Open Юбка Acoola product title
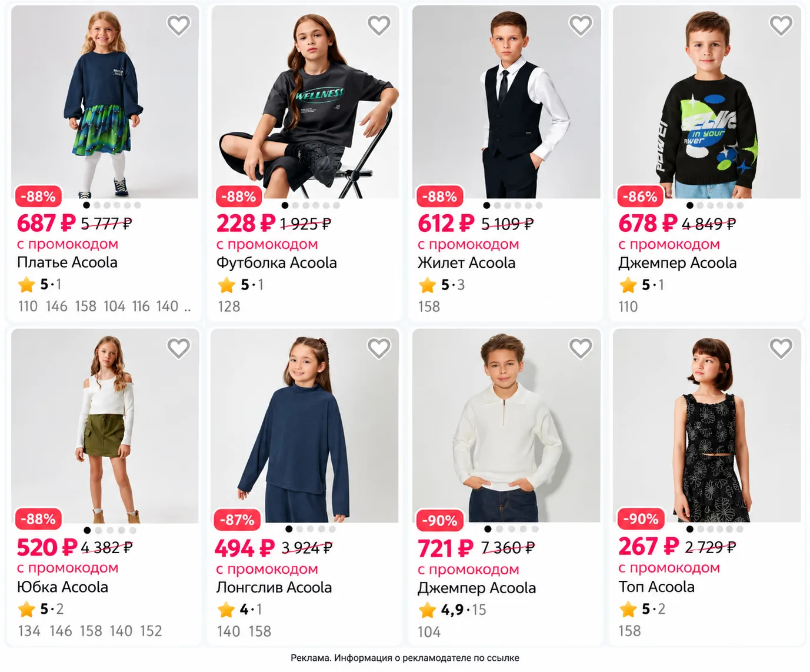This screenshot has width=810, height=672. (x=62, y=587)
